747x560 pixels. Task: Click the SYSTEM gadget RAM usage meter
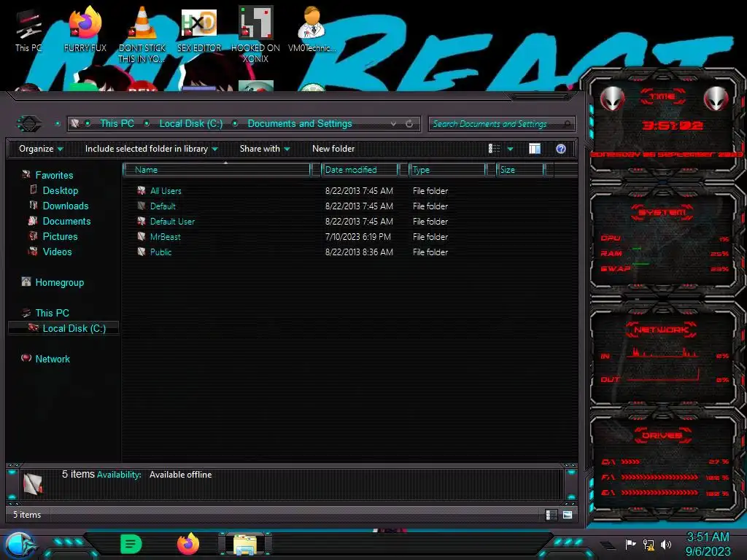point(665,253)
